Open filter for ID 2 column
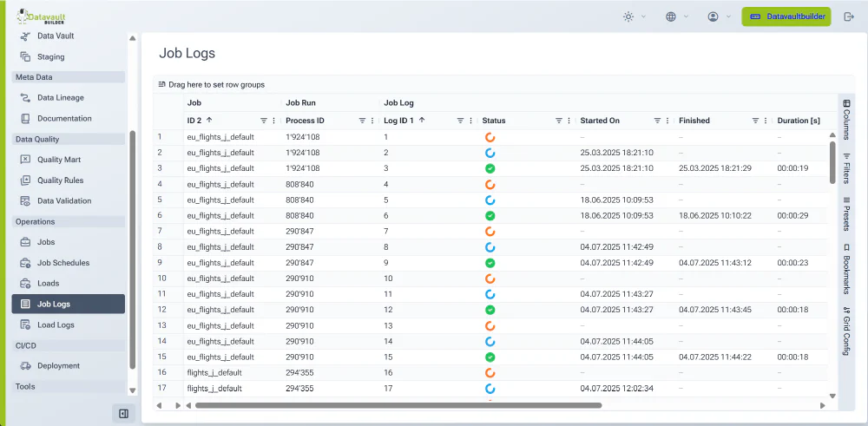This screenshot has height=426, width=868. 264,121
